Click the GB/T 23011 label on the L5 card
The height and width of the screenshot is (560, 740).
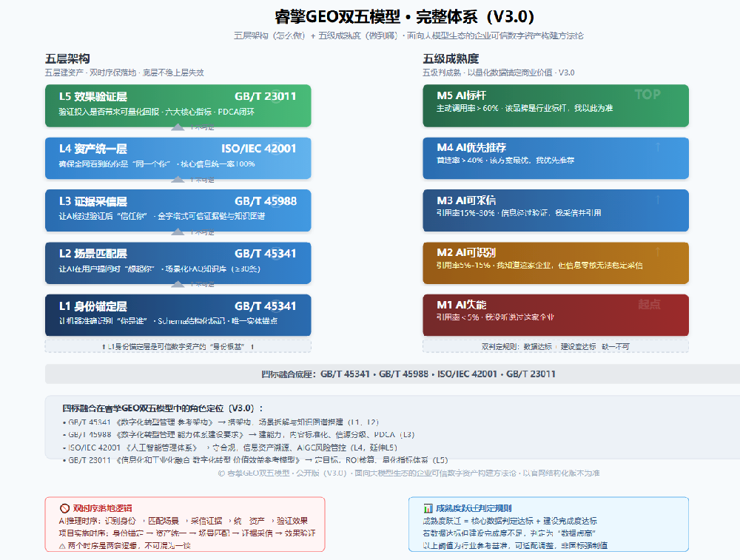(266, 96)
